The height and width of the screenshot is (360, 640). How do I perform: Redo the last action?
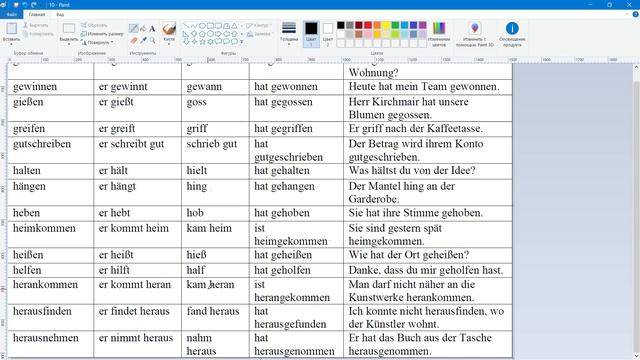click(33, 4)
